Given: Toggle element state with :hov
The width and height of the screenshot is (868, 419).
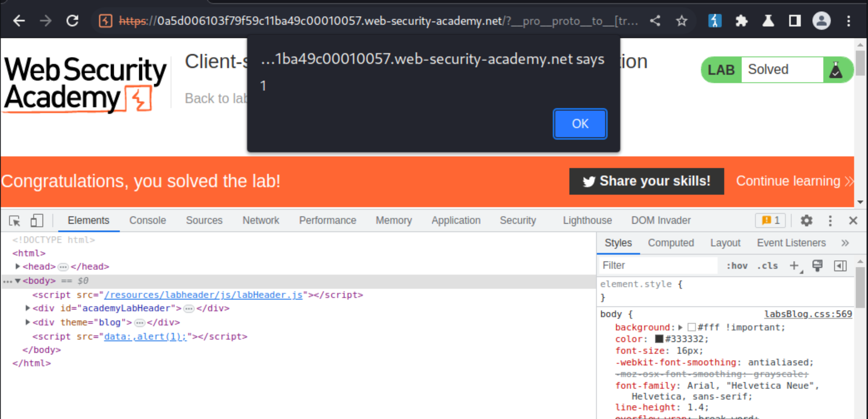Looking at the screenshot, I should click(x=737, y=266).
